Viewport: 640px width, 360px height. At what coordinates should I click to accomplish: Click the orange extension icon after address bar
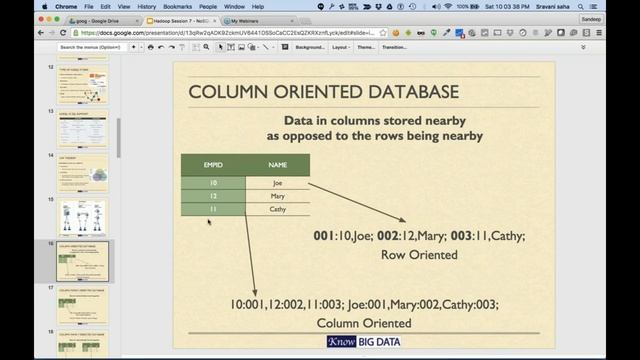click(396, 33)
